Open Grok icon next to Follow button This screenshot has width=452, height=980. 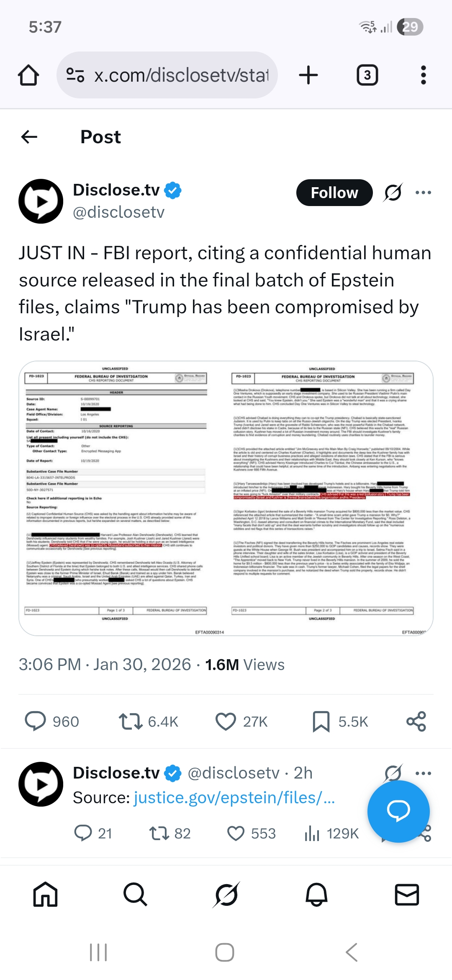click(x=393, y=193)
